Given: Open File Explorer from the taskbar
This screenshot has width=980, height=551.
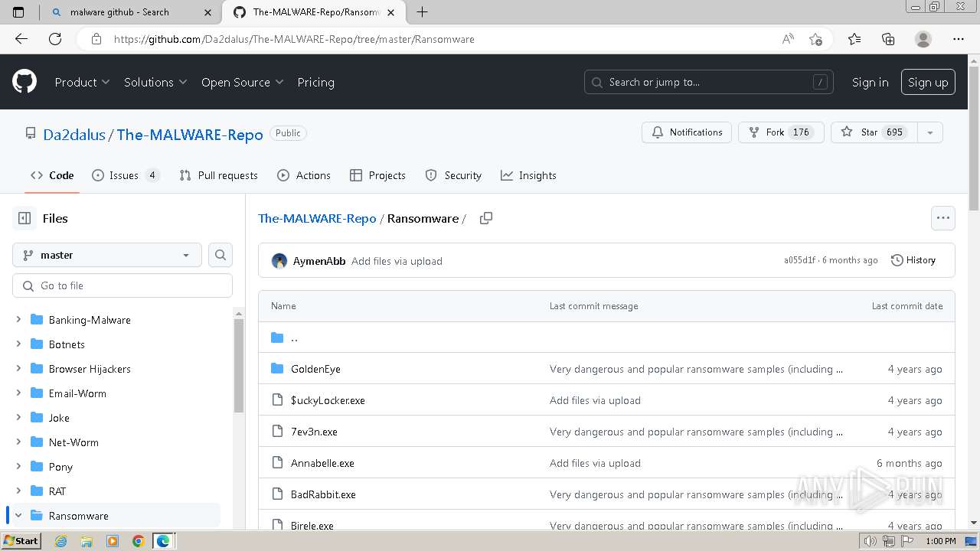Looking at the screenshot, I should 87,541.
